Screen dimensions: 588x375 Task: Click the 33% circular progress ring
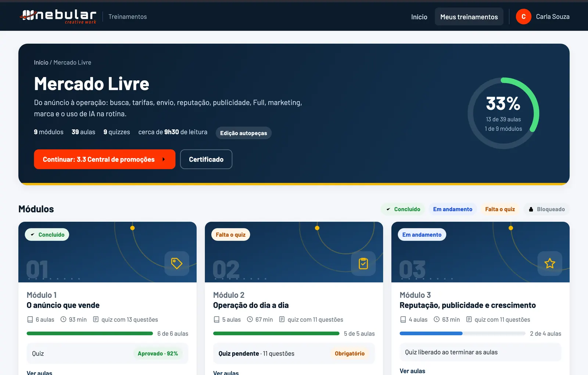click(x=503, y=113)
